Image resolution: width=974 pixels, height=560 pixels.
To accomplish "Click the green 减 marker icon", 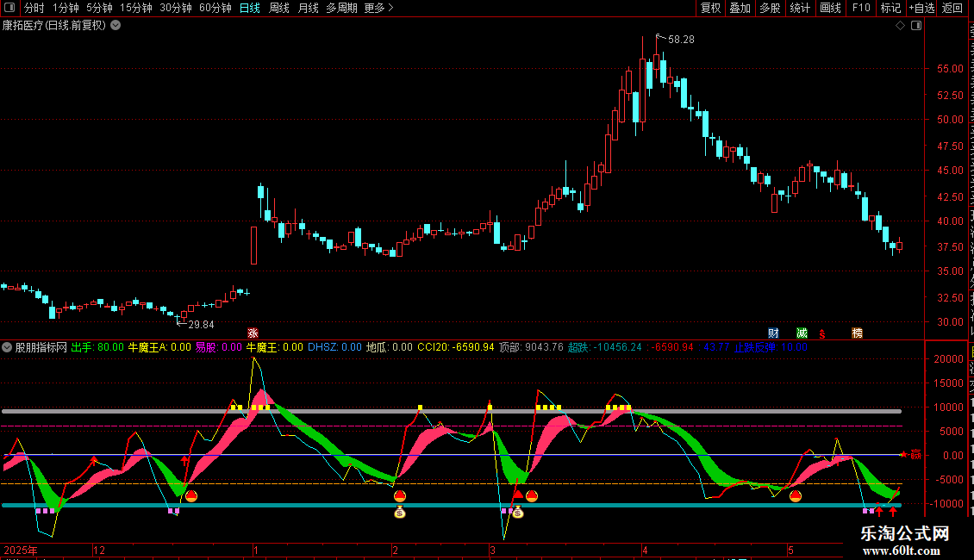I will pos(802,333).
